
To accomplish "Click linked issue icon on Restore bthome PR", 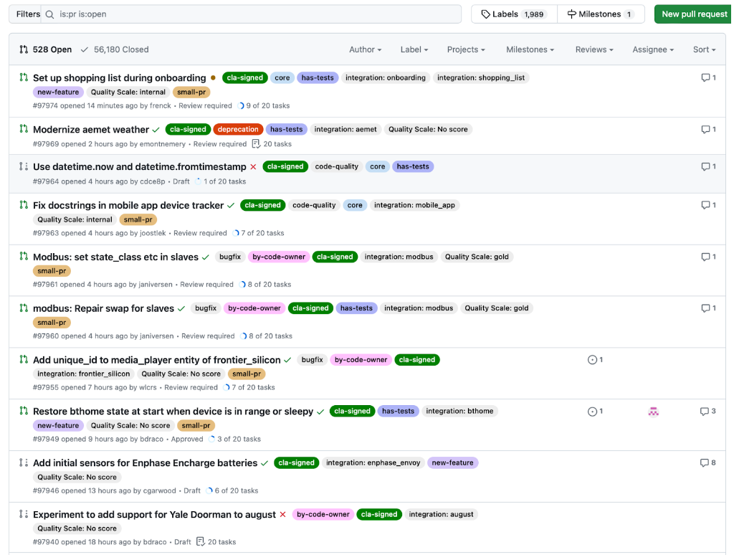I will click(x=592, y=411).
